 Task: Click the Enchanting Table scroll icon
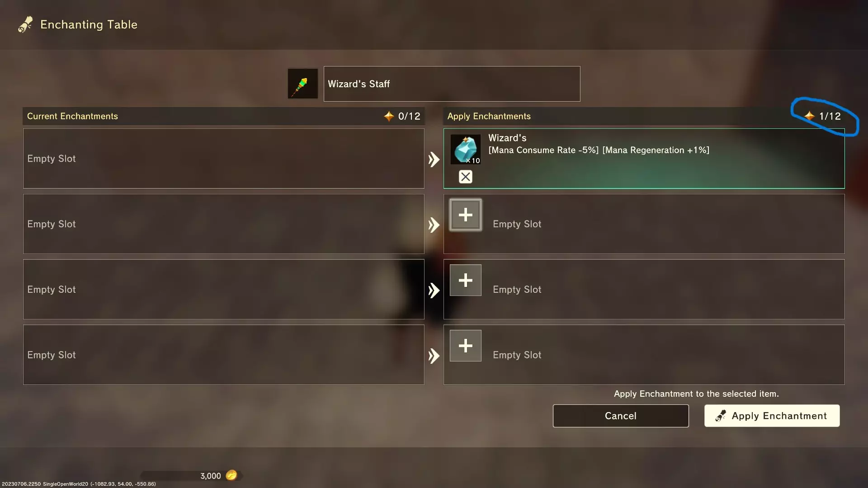click(x=25, y=24)
